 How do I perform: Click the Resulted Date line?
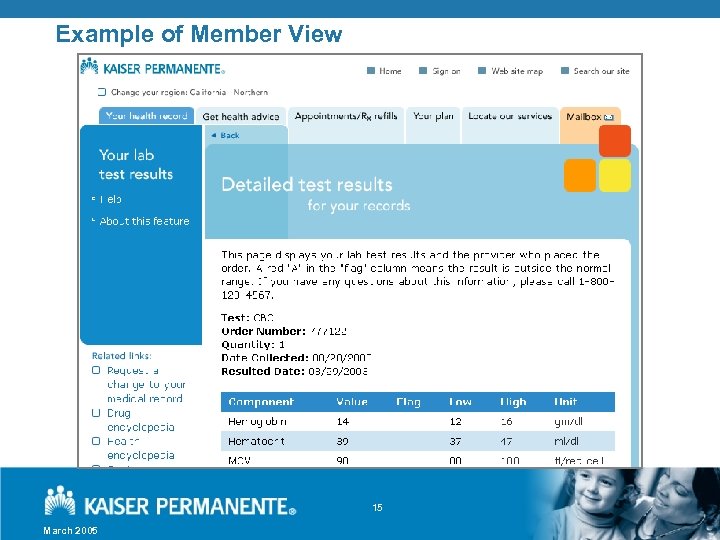tap(294, 371)
